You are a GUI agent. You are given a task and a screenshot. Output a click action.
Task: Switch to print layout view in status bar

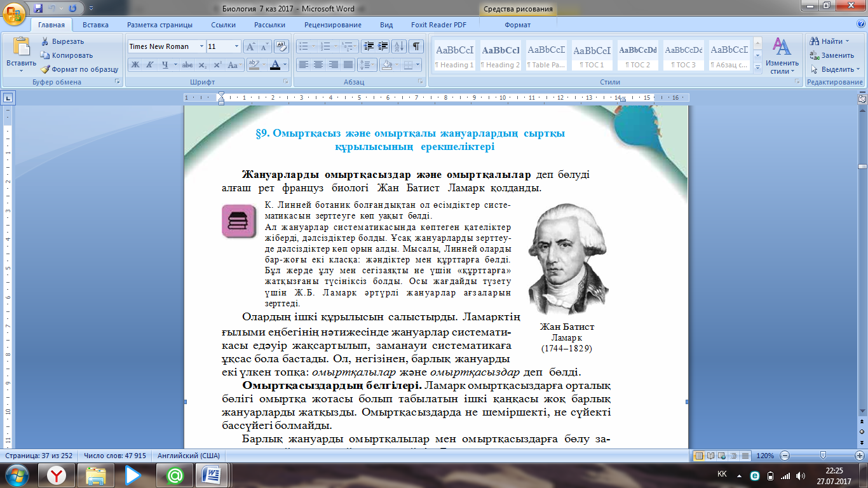click(x=700, y=456)
